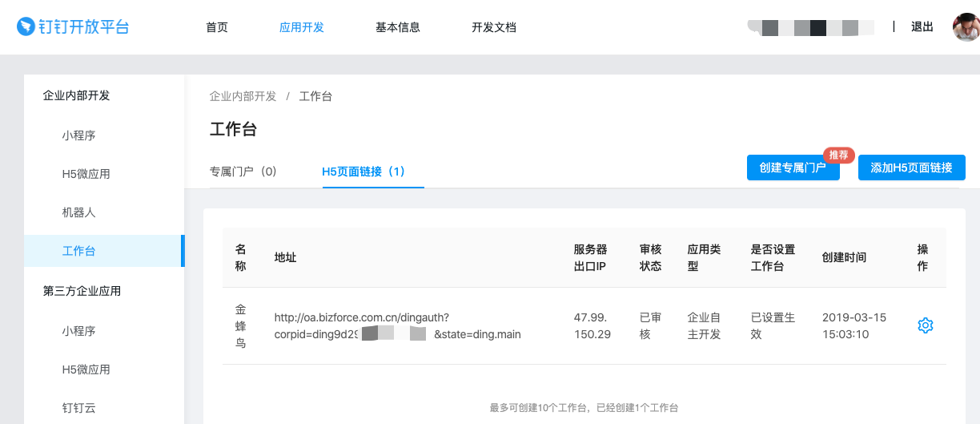Open 开发文档 in top navigation
Viewport: 980px width, 424px height.
(494, 27)
